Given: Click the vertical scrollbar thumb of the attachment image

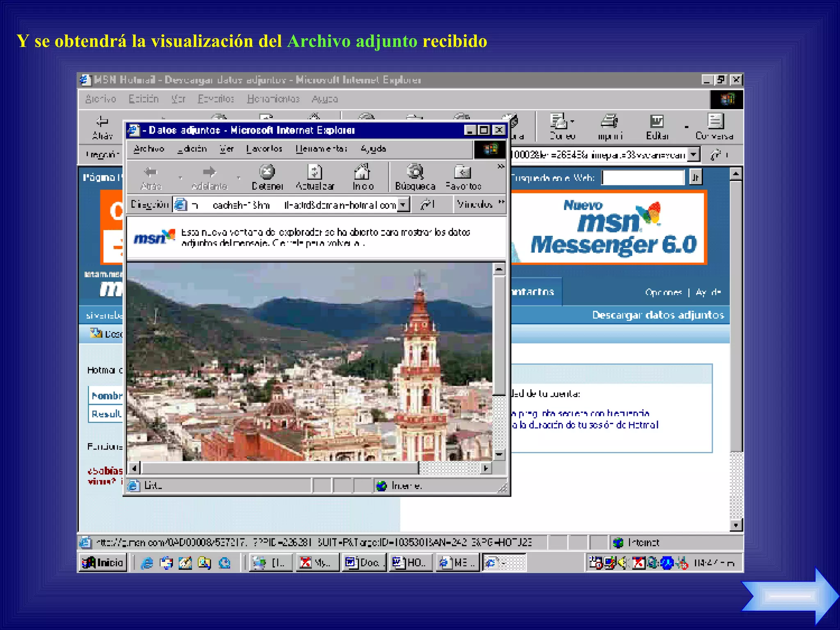Looking at the screenshot, I should point(499,335).
